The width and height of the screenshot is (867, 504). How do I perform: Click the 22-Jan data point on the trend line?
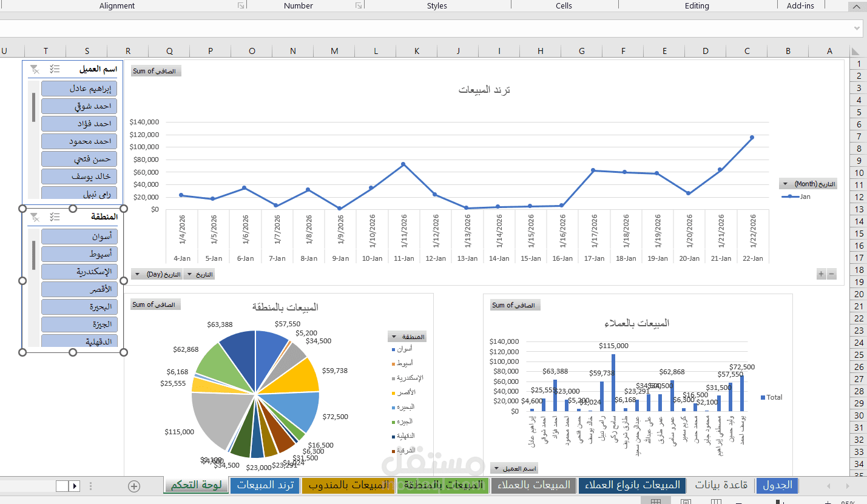[x=752, y=138]
